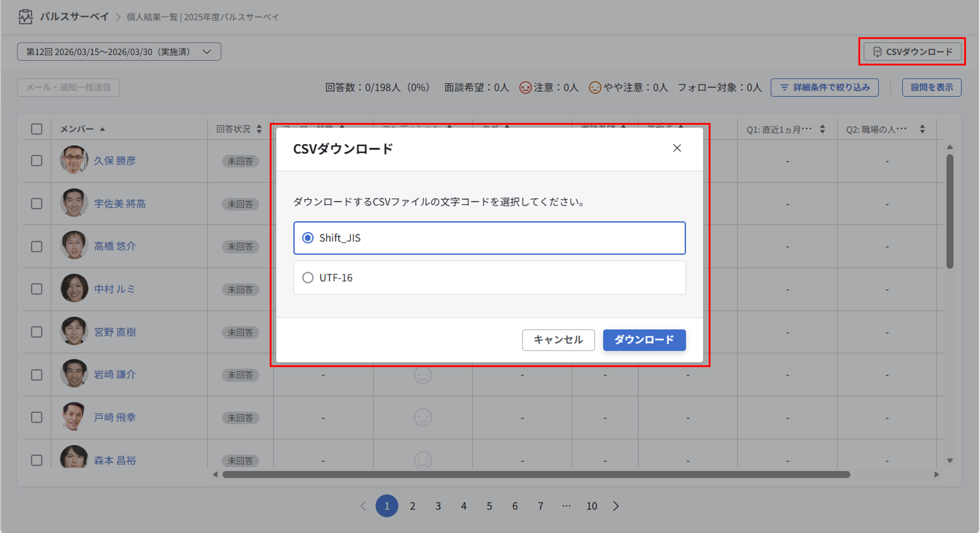Click 久保 勝彦 avatar photo

[x=74, y=160]
